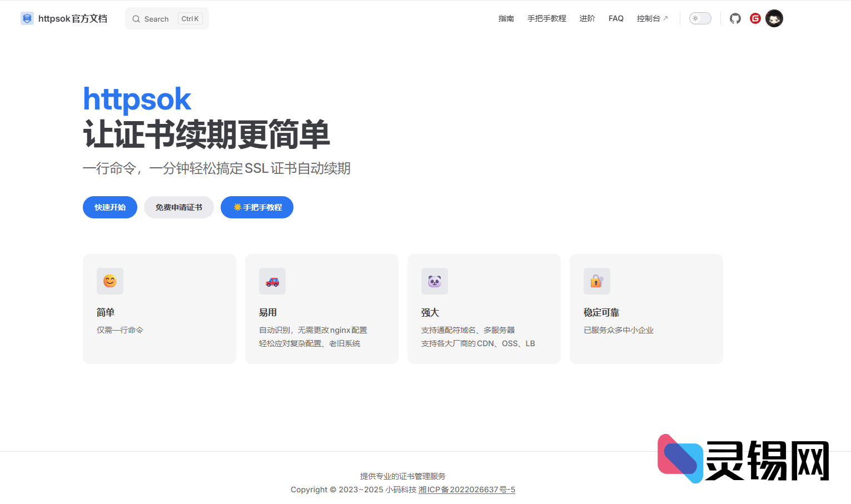Click the panda emoji on the 强大 card
Image resolution: width=851 pixels, height=504 pixels.
[x=435, y=281]
